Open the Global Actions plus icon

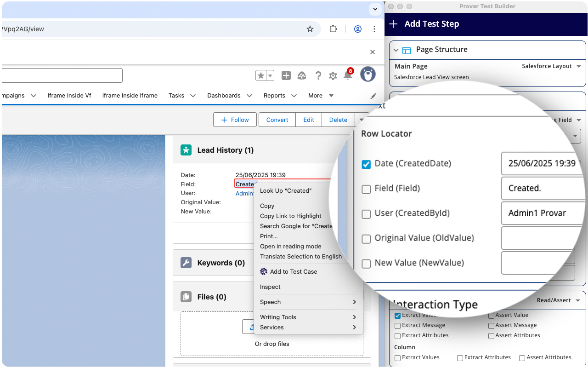click(286, 75)
